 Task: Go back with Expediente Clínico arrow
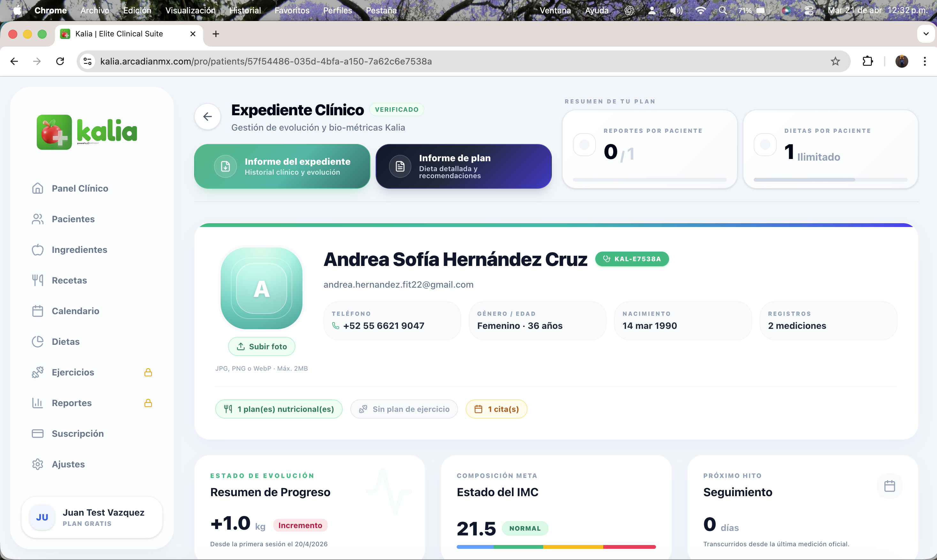pyautogui.click(x=208, y=117)
